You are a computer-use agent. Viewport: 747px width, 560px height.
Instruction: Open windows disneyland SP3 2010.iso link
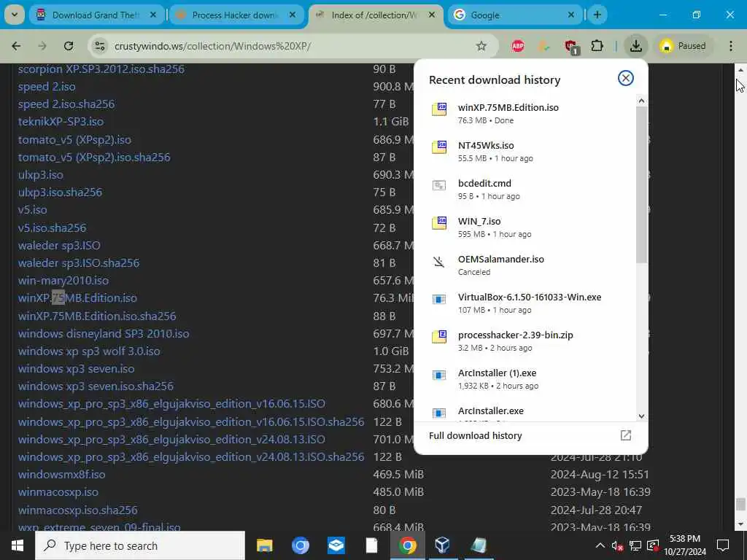point(104,333)
